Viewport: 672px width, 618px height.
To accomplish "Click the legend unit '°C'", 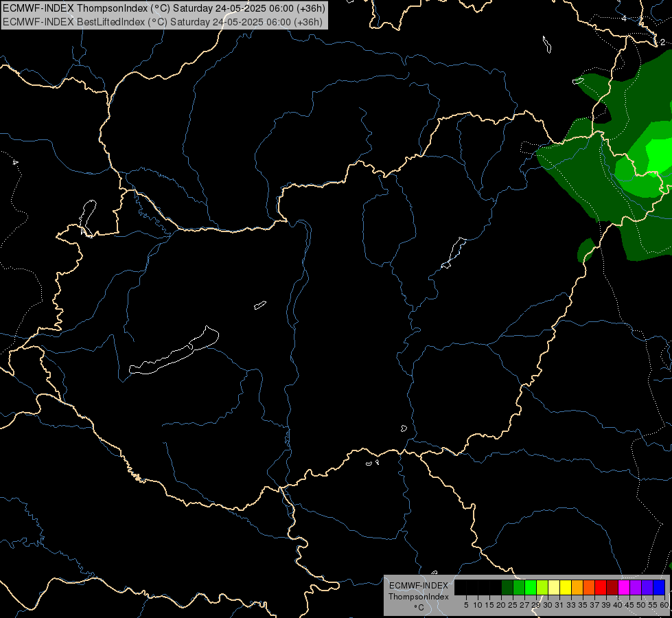I will tap(419, 608).
